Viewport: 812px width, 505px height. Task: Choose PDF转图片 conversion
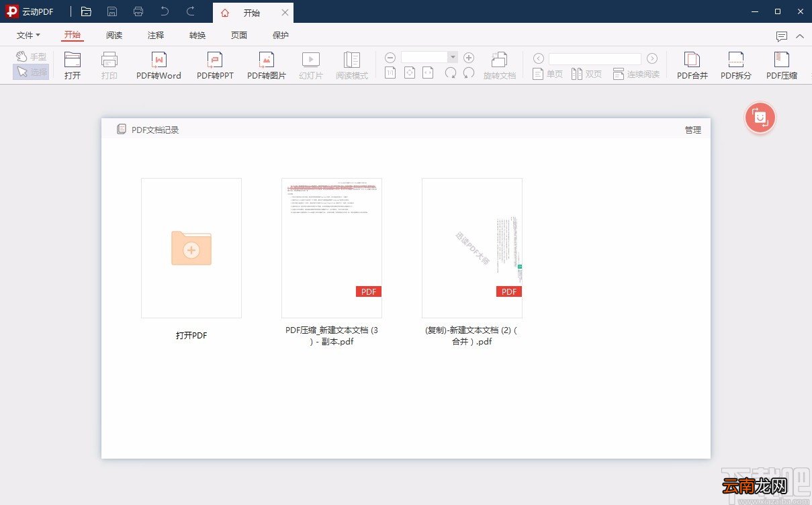click(267, 66)
